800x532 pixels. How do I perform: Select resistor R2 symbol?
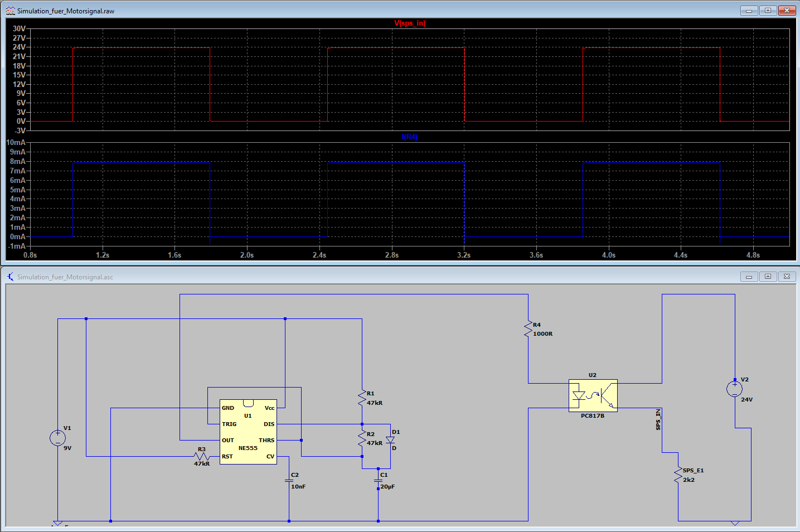point(362,438)
